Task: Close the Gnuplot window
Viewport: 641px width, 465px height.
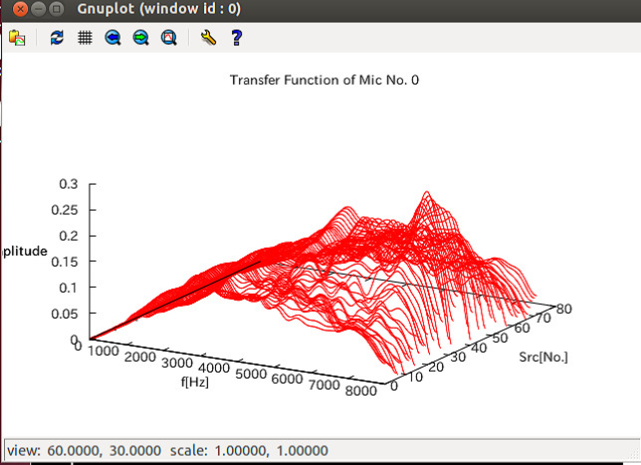Action: point(19,10)
